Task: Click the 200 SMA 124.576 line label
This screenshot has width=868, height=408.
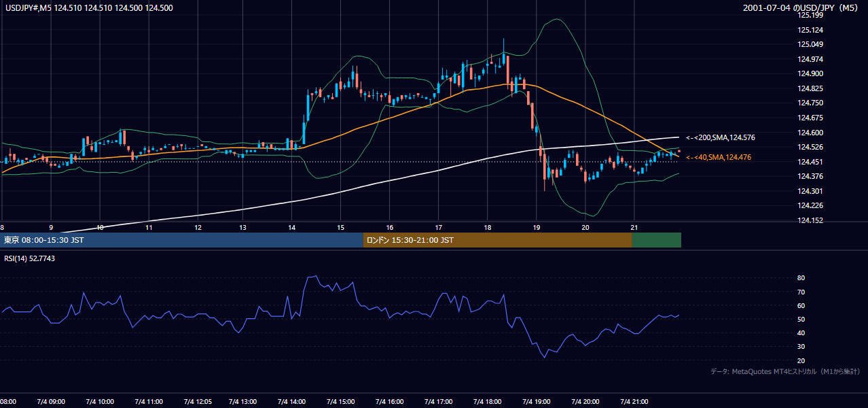Action: point(720,138)
